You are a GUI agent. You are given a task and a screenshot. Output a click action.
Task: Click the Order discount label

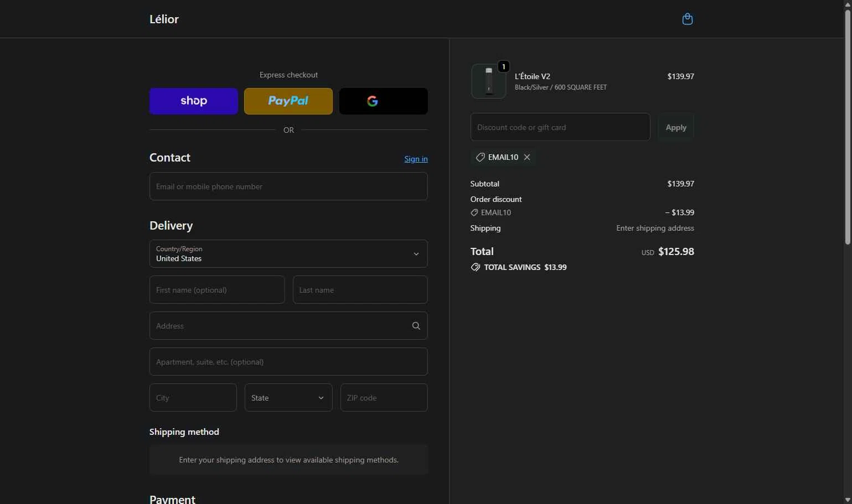(496, 199)
